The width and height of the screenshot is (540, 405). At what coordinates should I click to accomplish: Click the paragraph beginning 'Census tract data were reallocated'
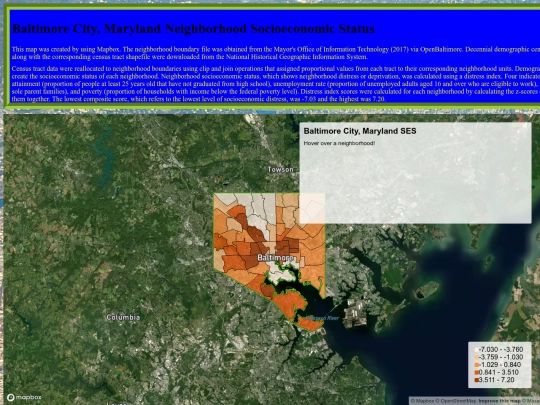coord(276,84)
